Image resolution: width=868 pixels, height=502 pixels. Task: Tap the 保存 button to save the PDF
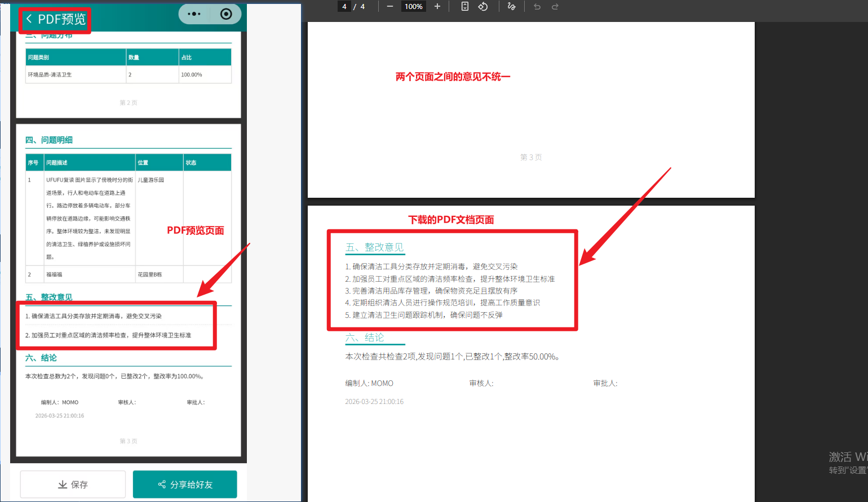72,484
